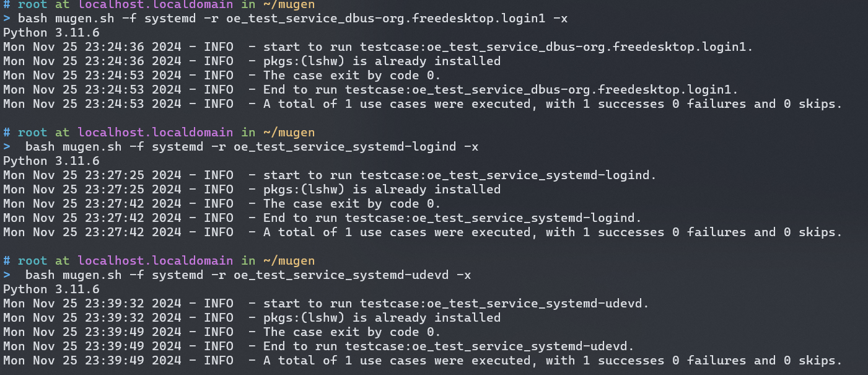868x375 pixels.
Task: Click the 23:27:25 start-to-run log message
Action: click(459, 175)
